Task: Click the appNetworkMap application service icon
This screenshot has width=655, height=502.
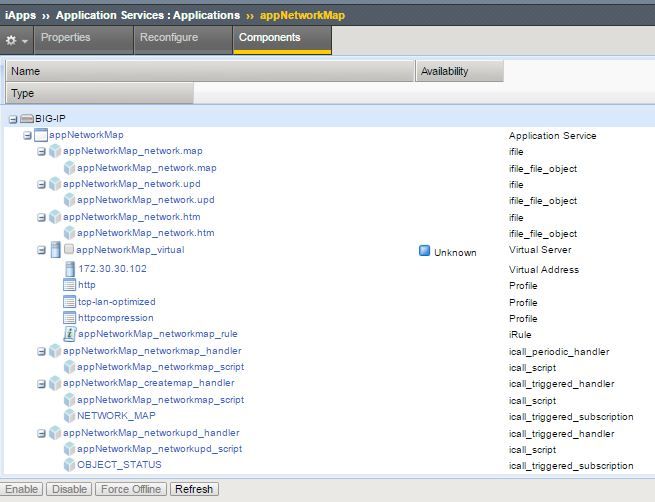Action: click(x=41, y=135)
